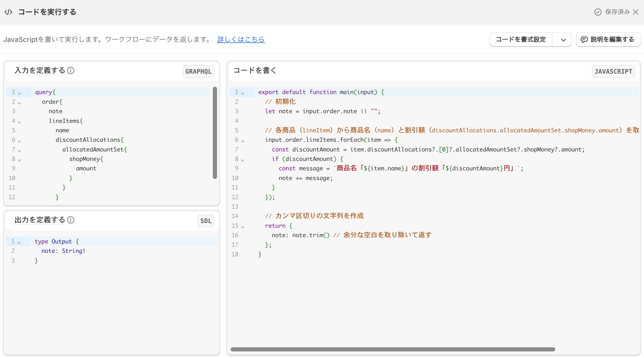The width and height of the screenshot is (644, 358).
Task: Collapse the return fold at JavaScript line 15
Action: coord(242,227)
